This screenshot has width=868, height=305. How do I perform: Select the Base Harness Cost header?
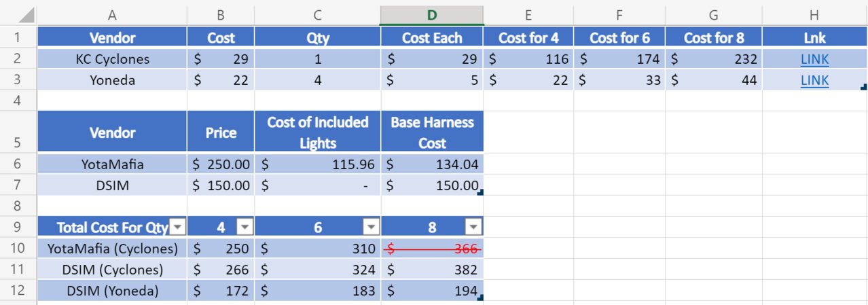432,132
